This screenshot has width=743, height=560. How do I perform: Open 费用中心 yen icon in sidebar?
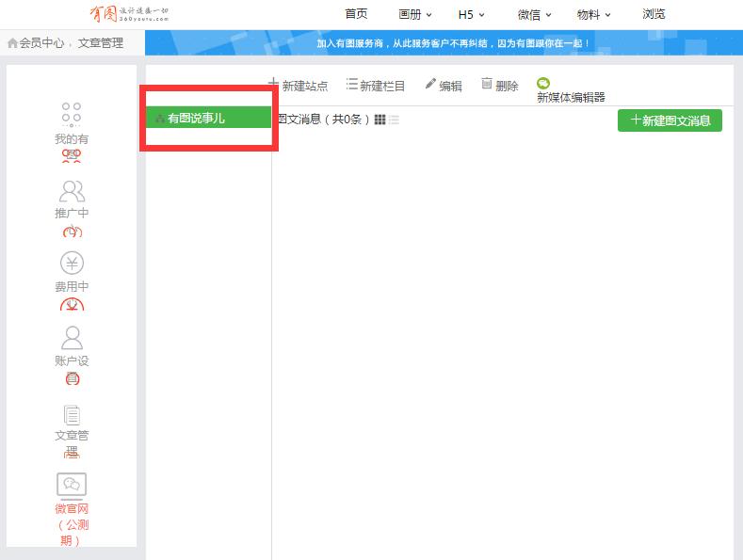point(72,263)
